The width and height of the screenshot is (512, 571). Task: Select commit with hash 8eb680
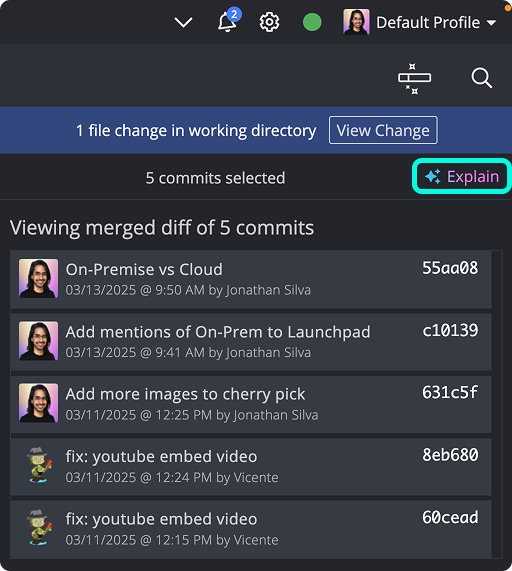tap(251, 466)
